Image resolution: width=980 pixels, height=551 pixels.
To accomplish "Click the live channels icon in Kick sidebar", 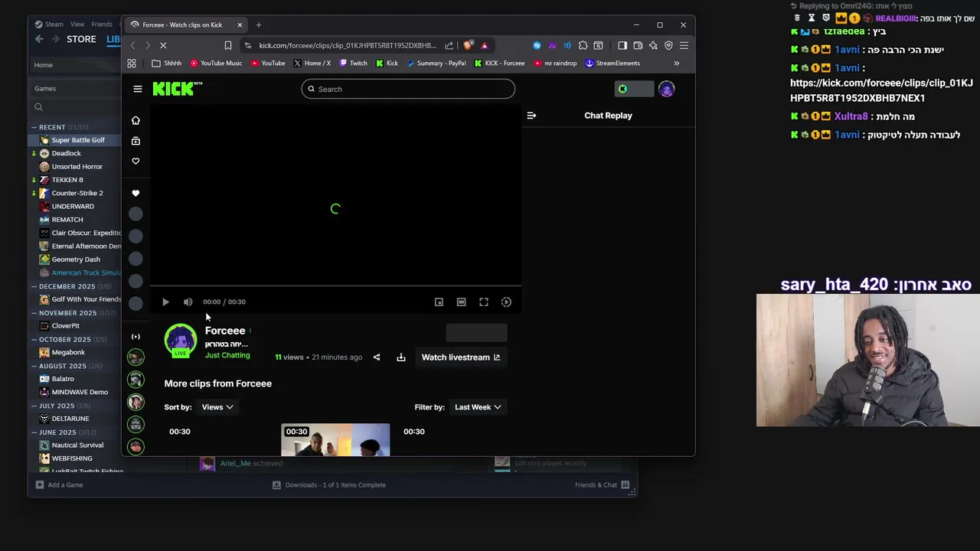I will coord(136,337).
